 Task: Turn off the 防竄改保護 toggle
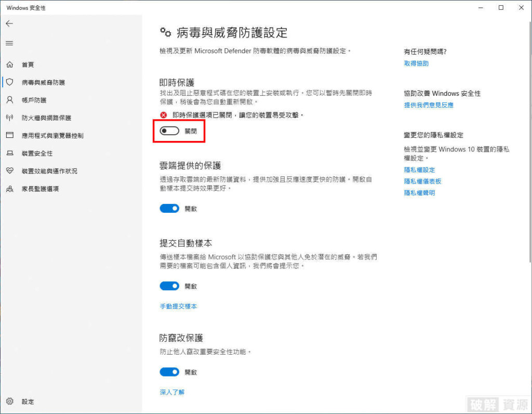pyautogui.click(x=169, y=372)
